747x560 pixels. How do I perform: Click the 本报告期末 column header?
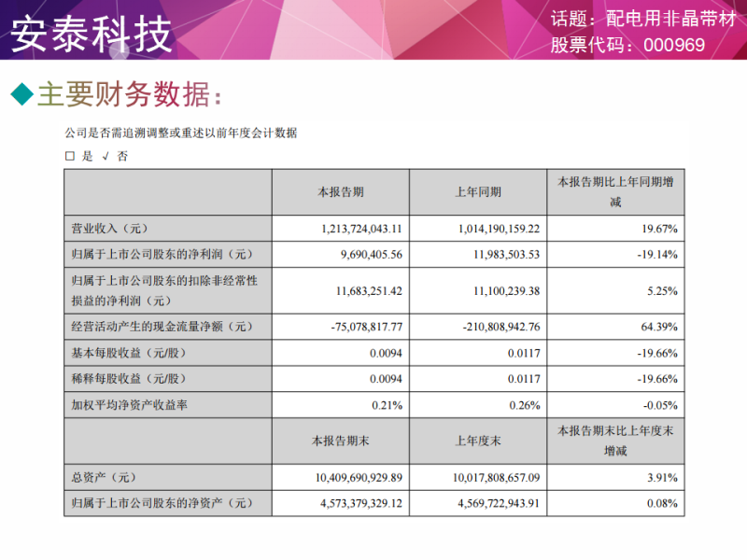341,441
